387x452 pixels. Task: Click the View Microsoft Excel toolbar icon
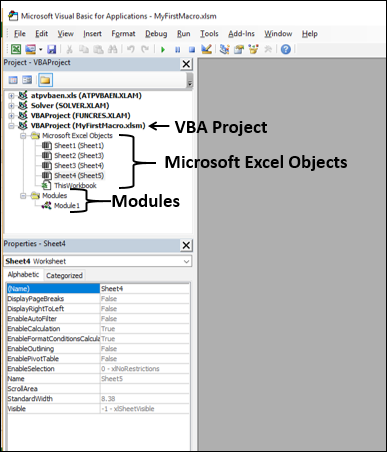coord(16,49)
